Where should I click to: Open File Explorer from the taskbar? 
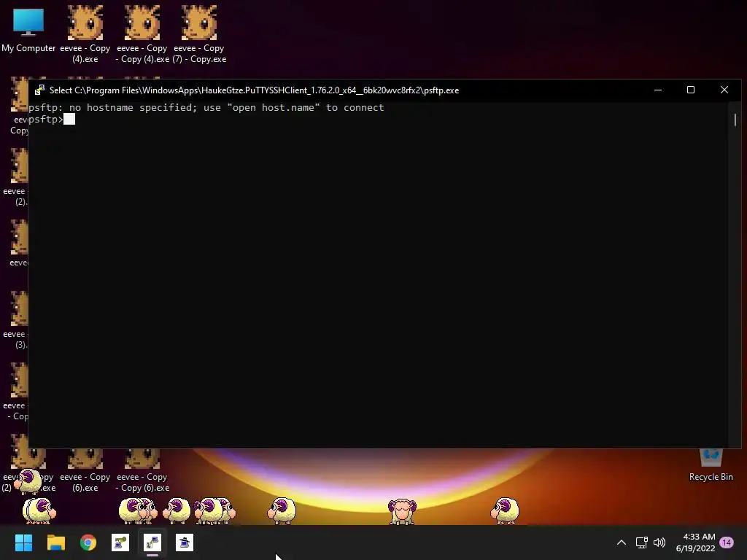point(55,542)
